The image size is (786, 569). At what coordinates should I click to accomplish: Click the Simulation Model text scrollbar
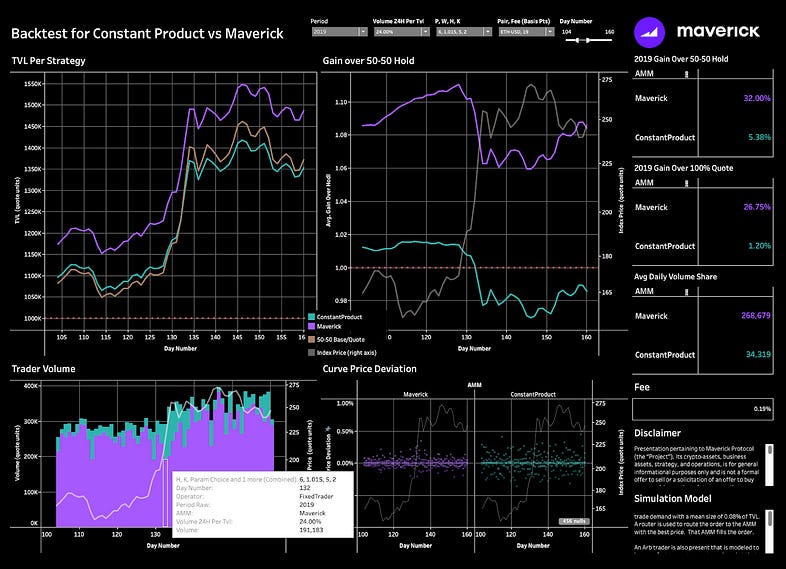(769, 531)
